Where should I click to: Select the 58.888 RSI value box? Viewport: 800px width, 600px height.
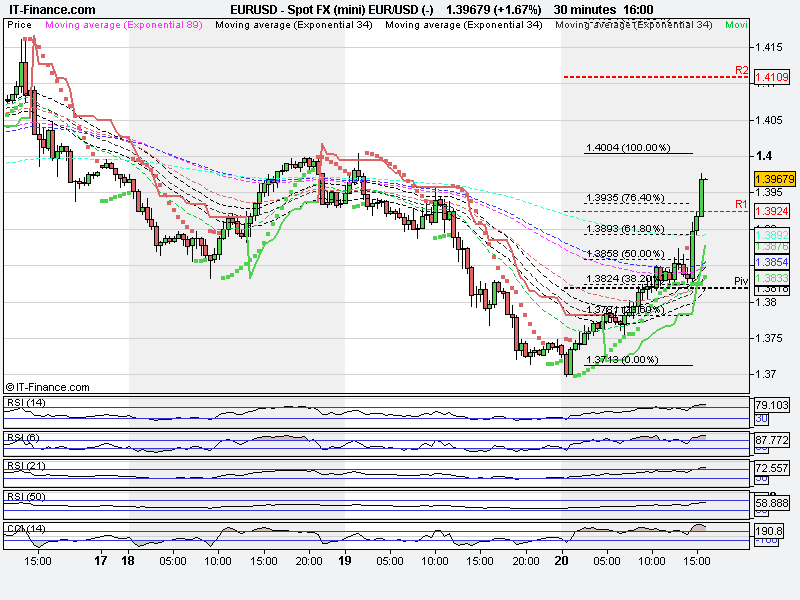point(771,503)
